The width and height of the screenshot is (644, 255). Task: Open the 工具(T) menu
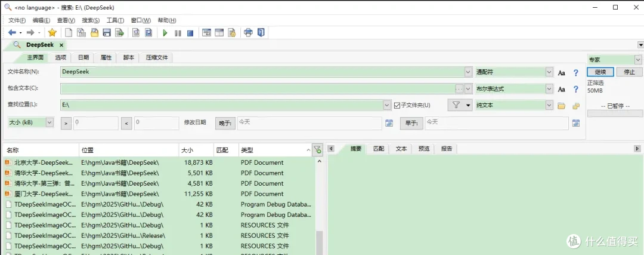116,20
